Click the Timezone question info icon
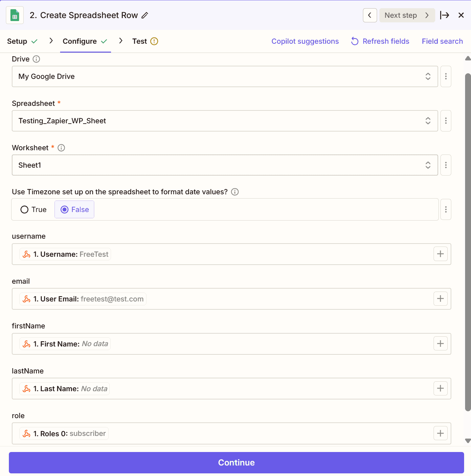The height and width of the screenshot is (476, 471). (x=235, y=192)
